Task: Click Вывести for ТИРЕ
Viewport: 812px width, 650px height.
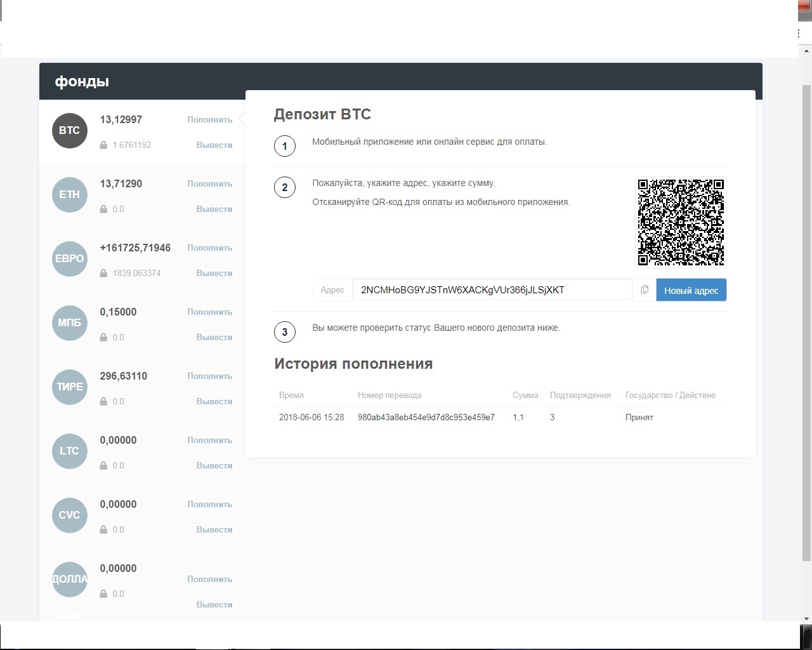Action: tap(214, 401)
